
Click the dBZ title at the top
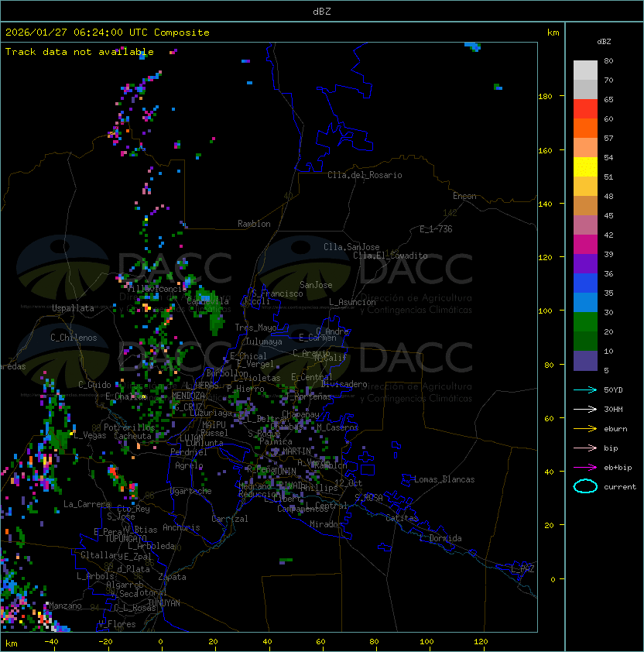(322, 12)
